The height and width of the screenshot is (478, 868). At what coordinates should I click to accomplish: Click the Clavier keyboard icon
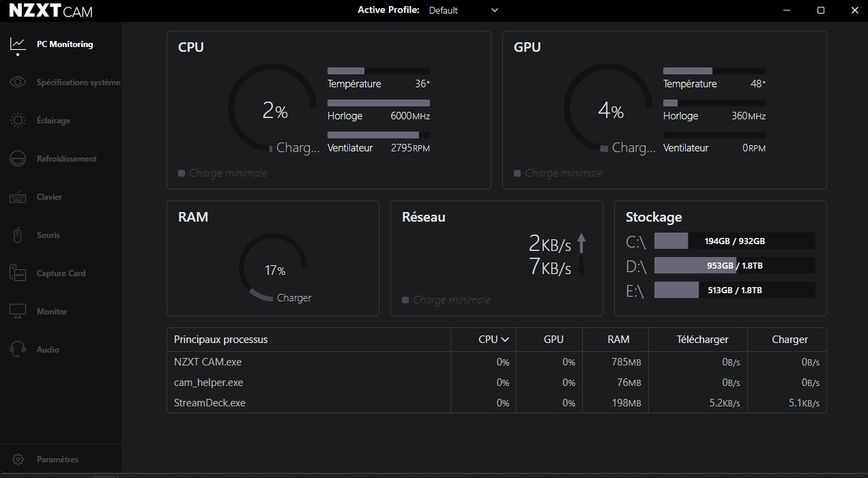(18, 197)
